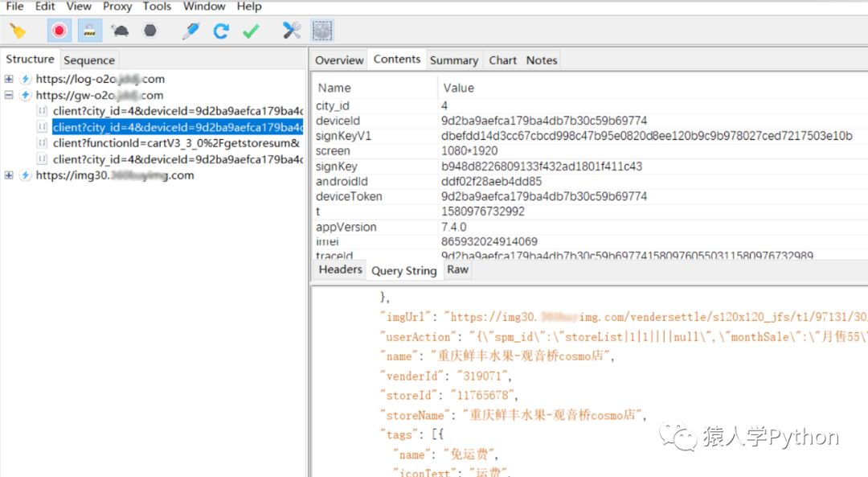Open settings with the gear toolbar icon
Image resolution: width=868 pixels, height=477 pixels.
pos(322,31)
